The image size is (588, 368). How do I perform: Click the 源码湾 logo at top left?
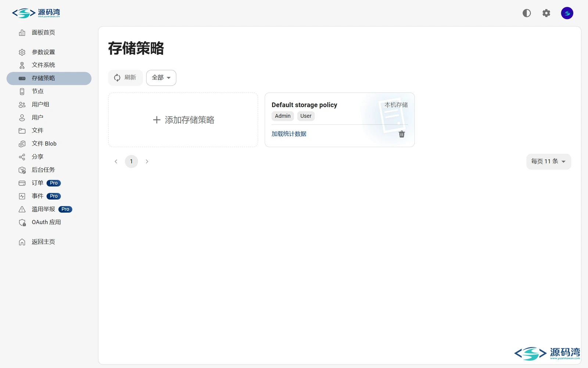coord(36,13)
